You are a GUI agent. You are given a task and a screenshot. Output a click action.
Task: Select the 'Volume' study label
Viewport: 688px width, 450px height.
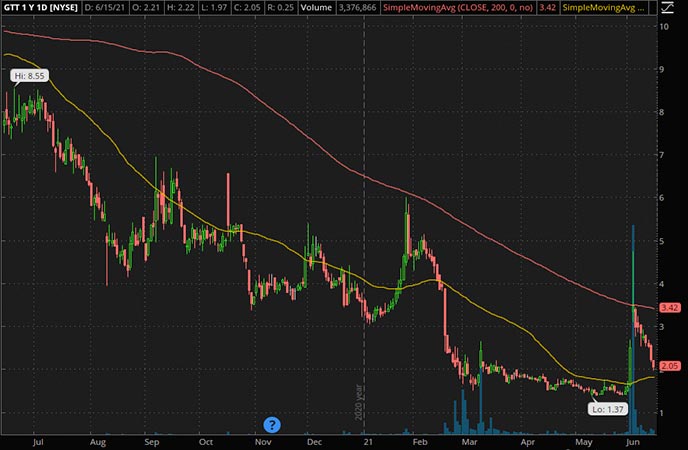316,7
